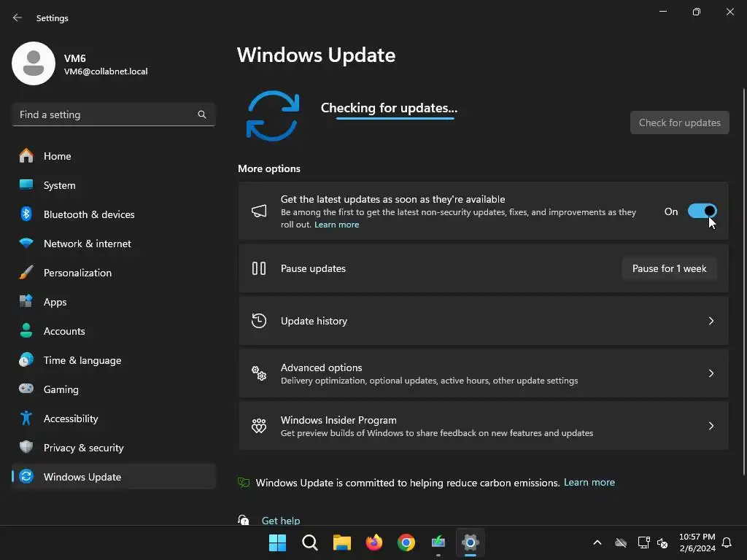
Task: Click the search magnifier in Find a setting
Action: (x=202, y=114)
